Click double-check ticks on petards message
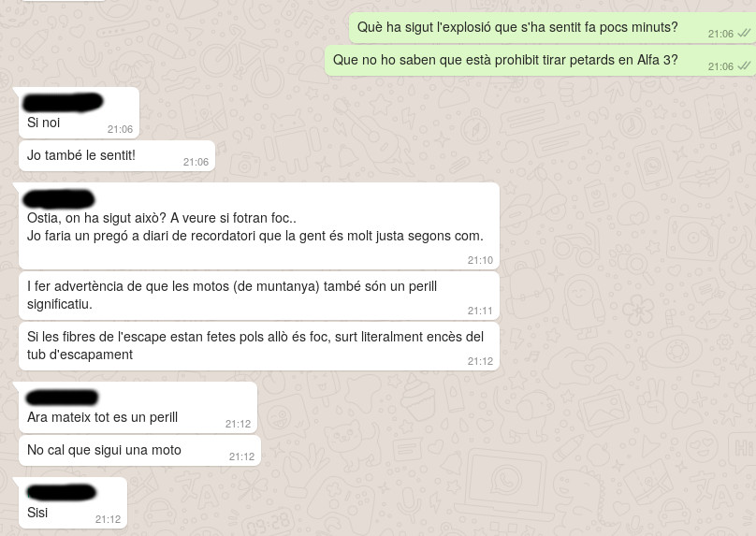756x536 pixels. 744,66
